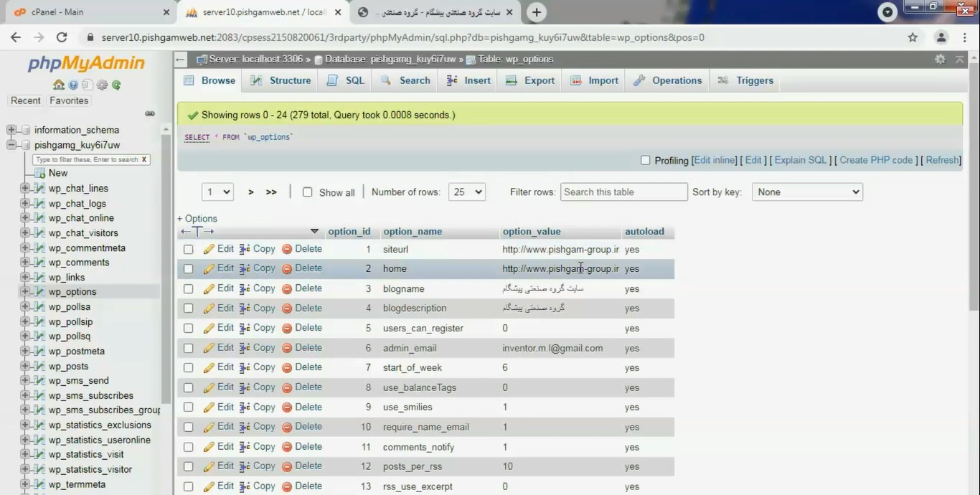Reload the browser page

(x=62, y=37)
